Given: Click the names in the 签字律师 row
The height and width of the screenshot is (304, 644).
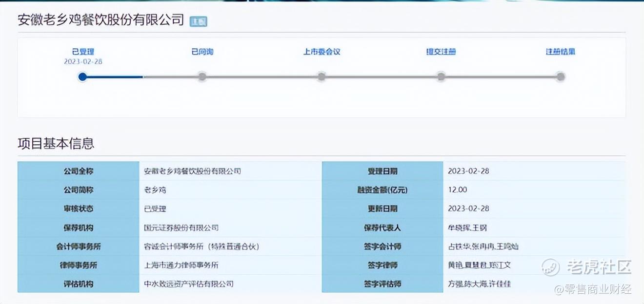Looking at the screenshot, I should 479,265.
